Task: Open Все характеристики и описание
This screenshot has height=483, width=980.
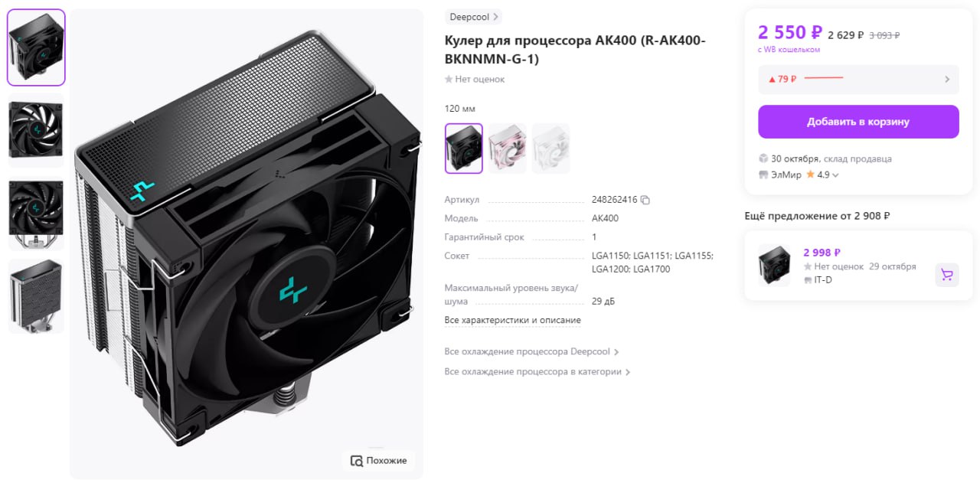Action: click(x=513, y=320)
